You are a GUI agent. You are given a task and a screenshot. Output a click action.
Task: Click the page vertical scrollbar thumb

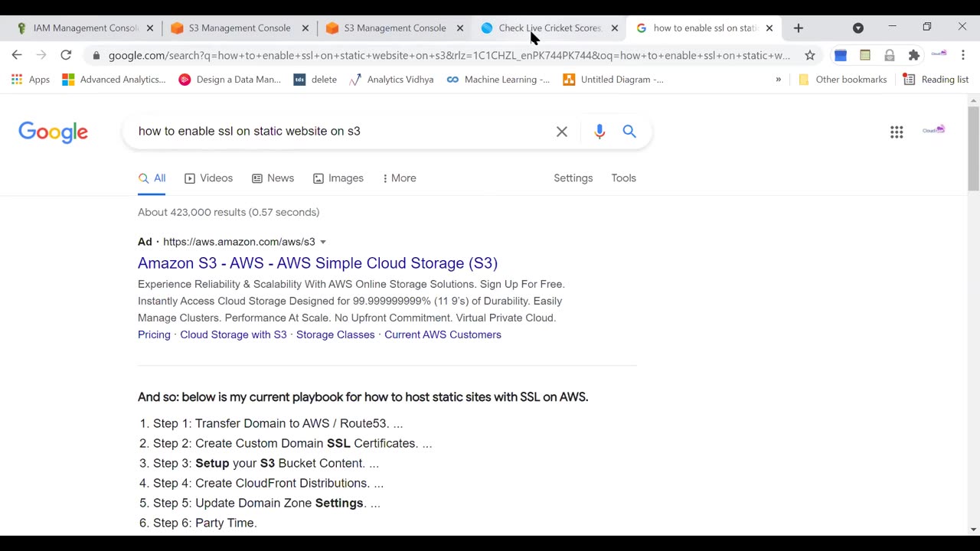(974, 148)
